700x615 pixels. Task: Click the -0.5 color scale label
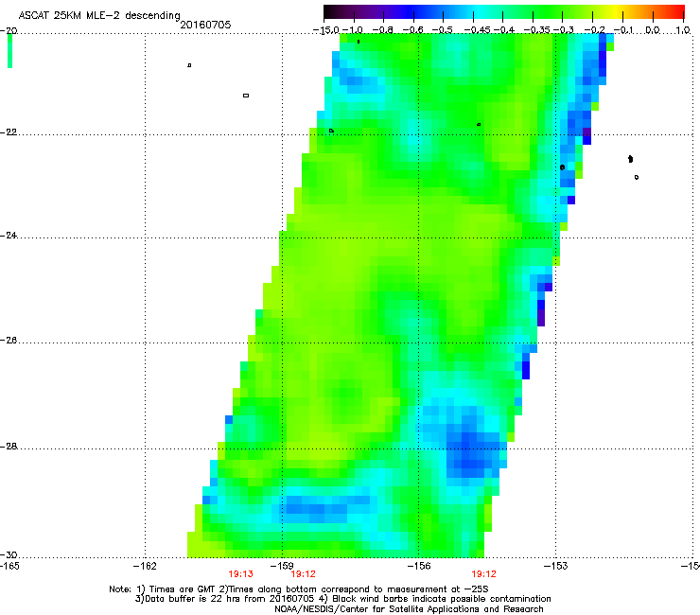pos(443,30)
